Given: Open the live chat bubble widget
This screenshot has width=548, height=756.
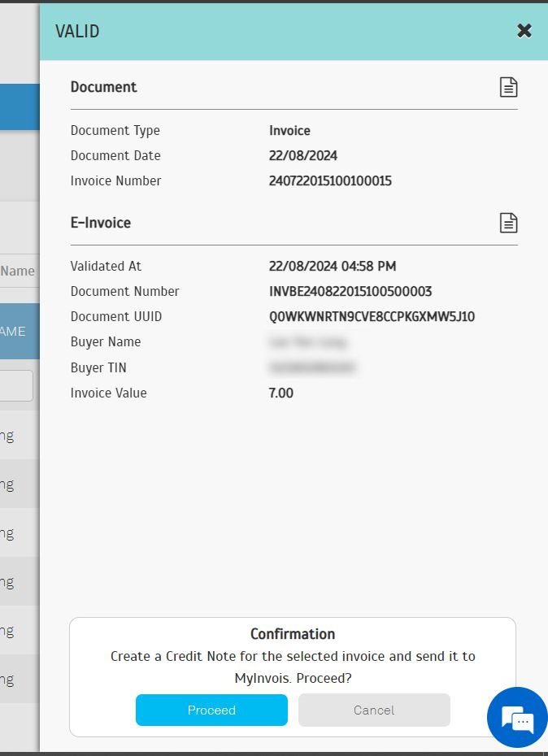Looking at the screenshot, I should click(517, 718).
